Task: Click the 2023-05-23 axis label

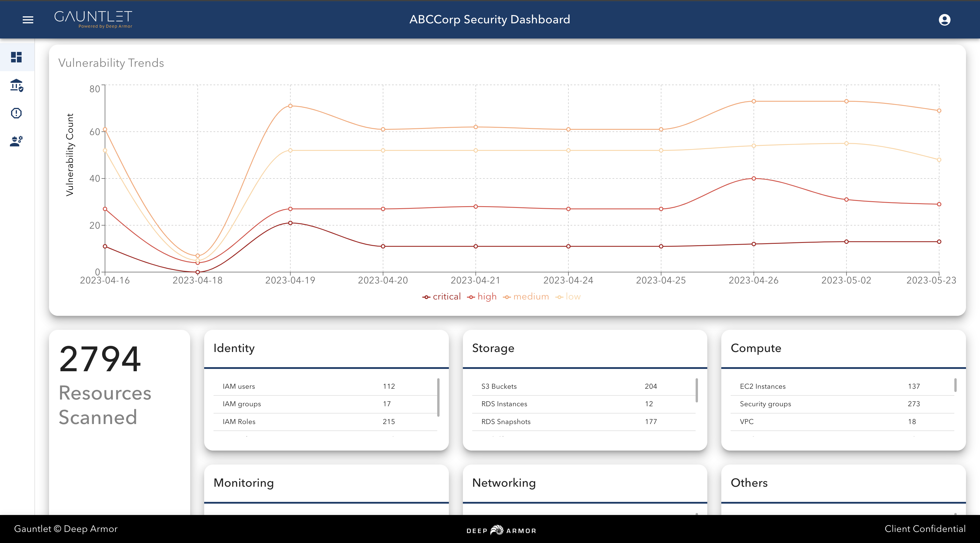Action: (931, 281)
